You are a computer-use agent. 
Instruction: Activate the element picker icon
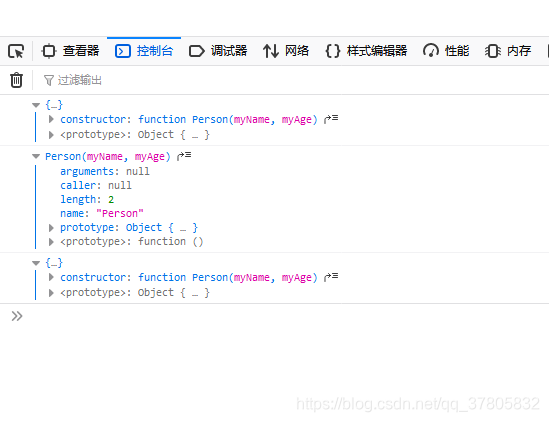16,51
